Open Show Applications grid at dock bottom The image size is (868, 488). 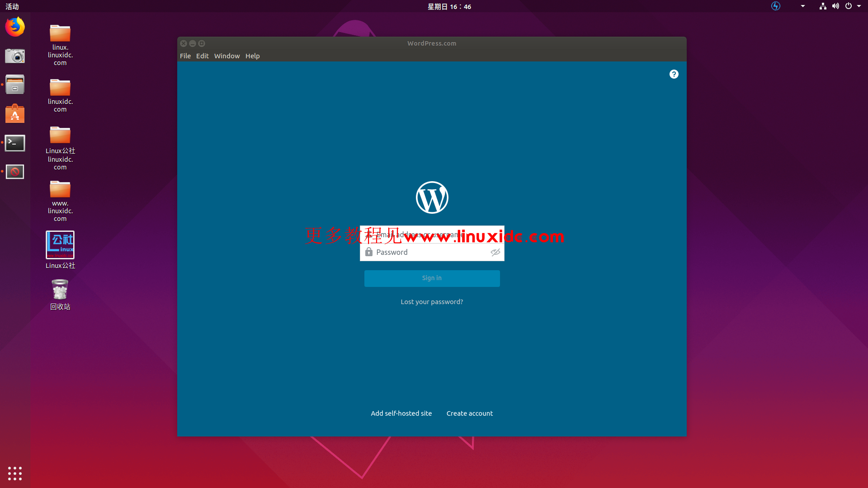[x=15, y=473]
